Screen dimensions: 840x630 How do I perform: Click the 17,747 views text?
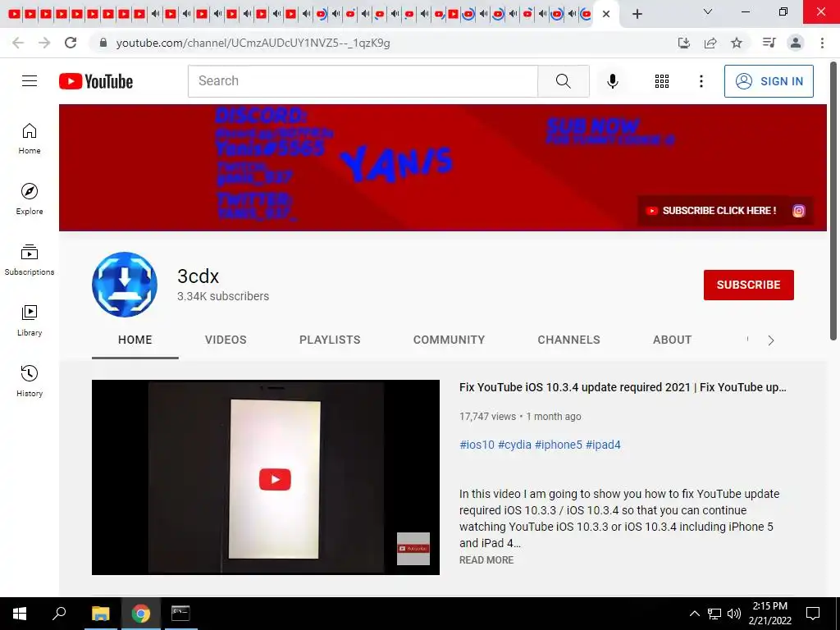(x=487, y=416)
